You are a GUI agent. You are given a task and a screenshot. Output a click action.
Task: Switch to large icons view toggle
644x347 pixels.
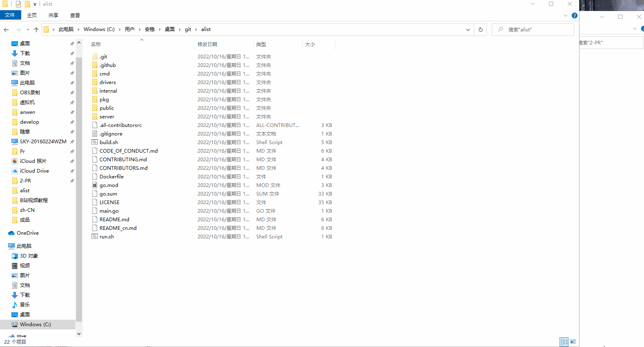pyautogui.click(x=573, y=342)
